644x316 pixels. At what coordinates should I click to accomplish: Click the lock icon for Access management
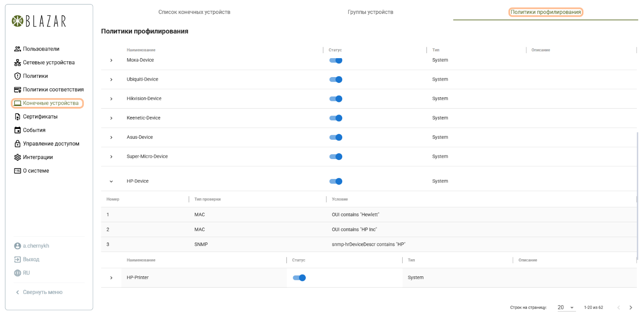point(18,144)
